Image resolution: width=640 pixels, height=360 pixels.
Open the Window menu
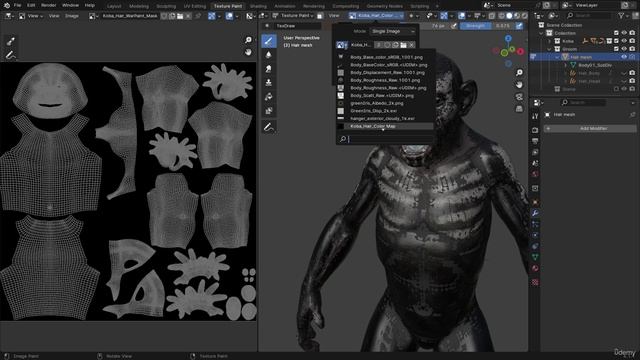(70, 5)
